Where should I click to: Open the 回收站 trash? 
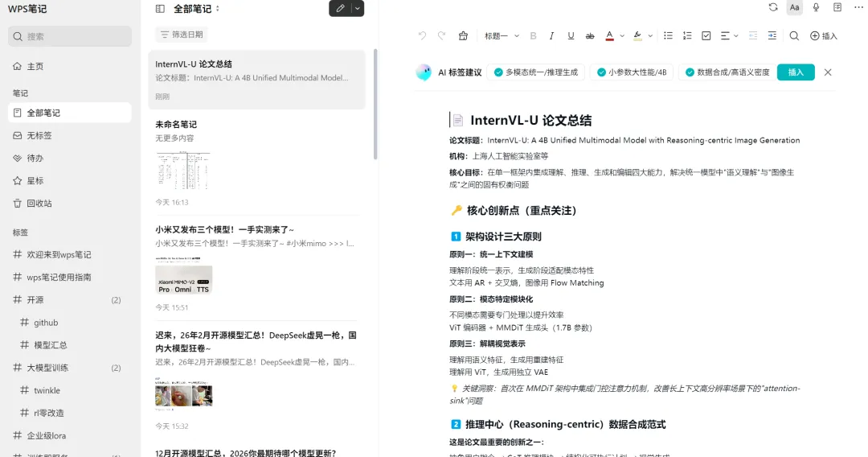(x=70, y=204)
